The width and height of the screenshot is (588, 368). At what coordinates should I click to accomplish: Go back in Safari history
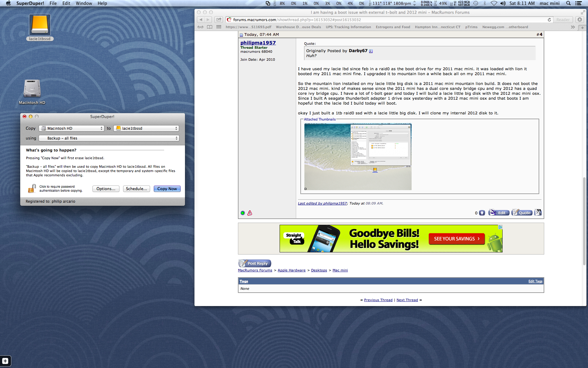[x=201, y=20]
